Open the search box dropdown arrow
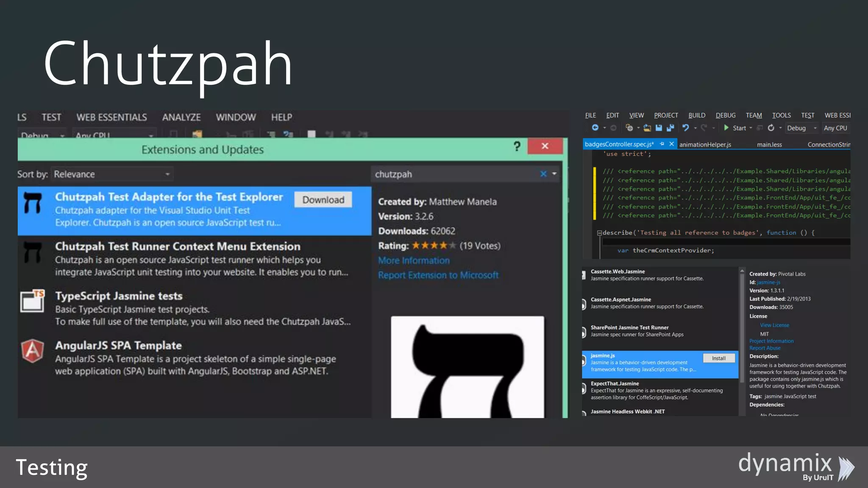This screenshot has height=488, width=868. point(554,174)
